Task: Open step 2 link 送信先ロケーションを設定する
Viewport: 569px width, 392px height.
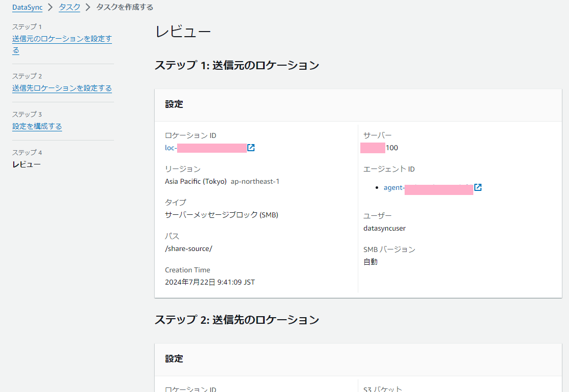Action: (x=62, y=88)
